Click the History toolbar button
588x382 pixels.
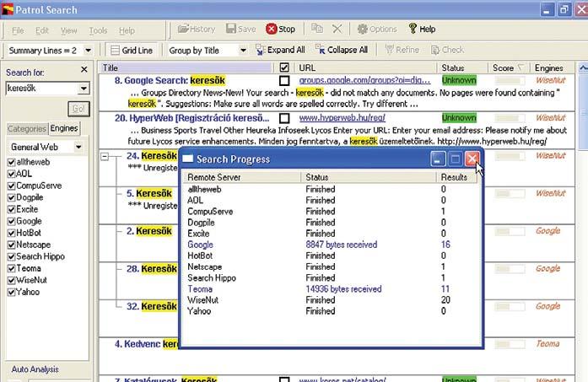pyautogui.click(x=197, y=29)
